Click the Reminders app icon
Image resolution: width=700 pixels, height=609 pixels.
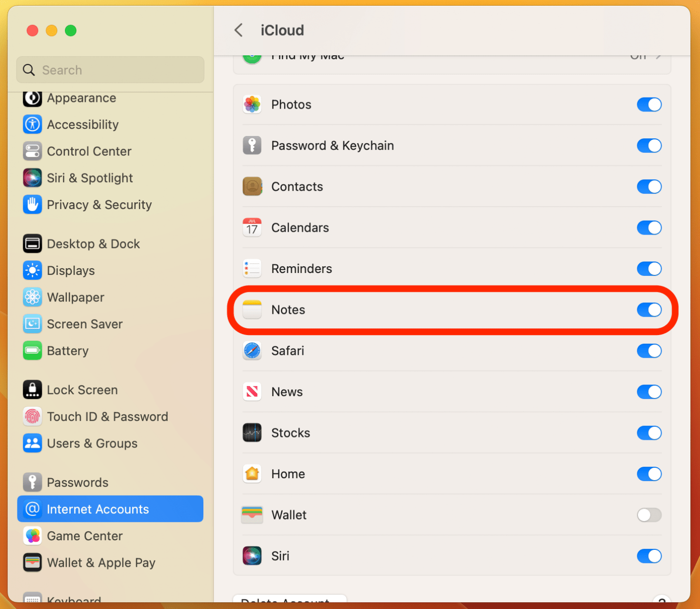pos(252,269)
